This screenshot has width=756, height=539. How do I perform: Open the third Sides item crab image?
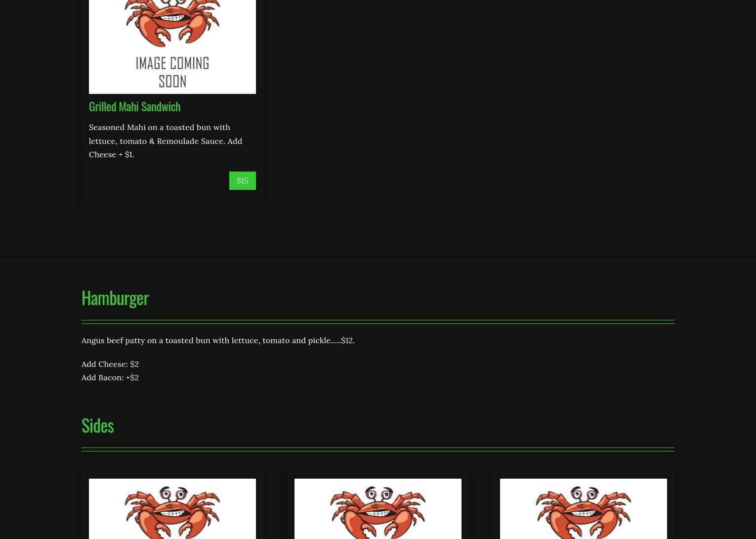[584, 509]
